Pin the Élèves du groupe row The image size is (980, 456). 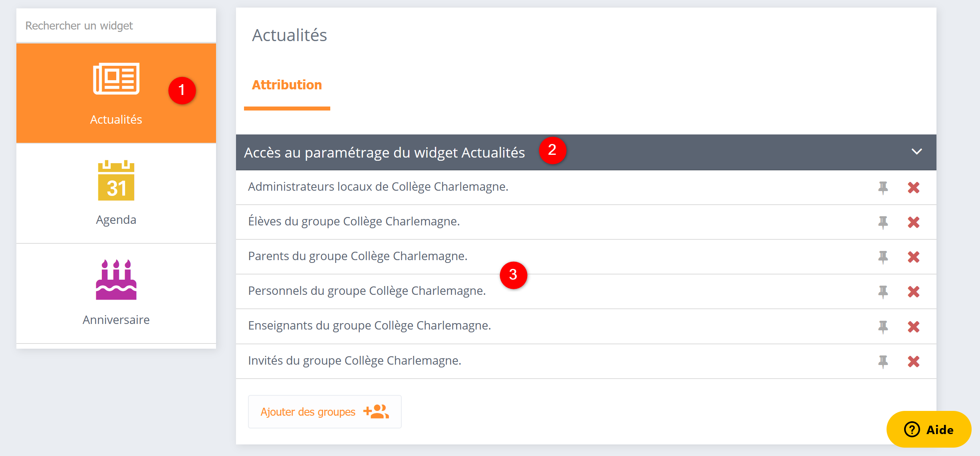point(883,222)
